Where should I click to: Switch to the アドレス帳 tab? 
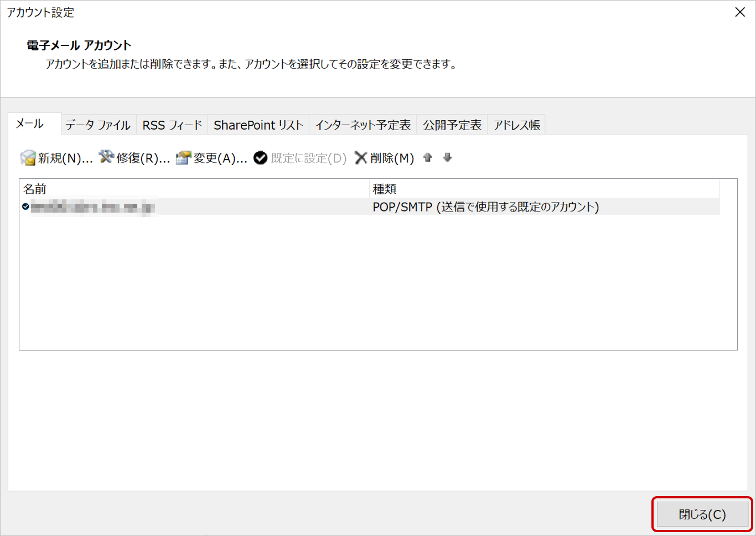coord(516,125)
